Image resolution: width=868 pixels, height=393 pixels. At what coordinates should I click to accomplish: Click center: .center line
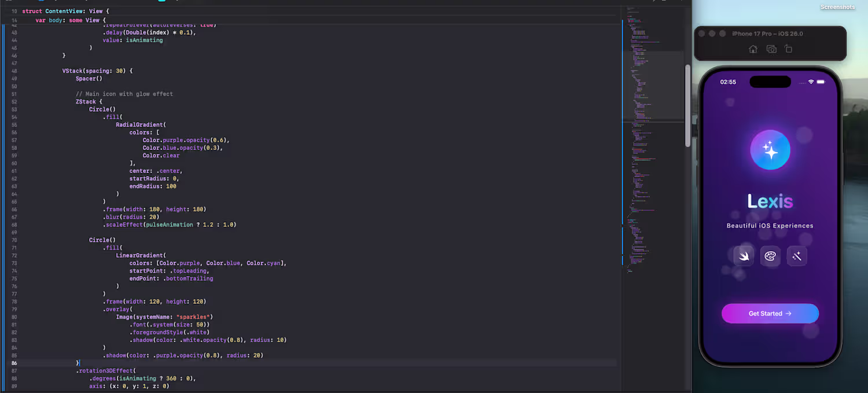(x=156, y=171)
